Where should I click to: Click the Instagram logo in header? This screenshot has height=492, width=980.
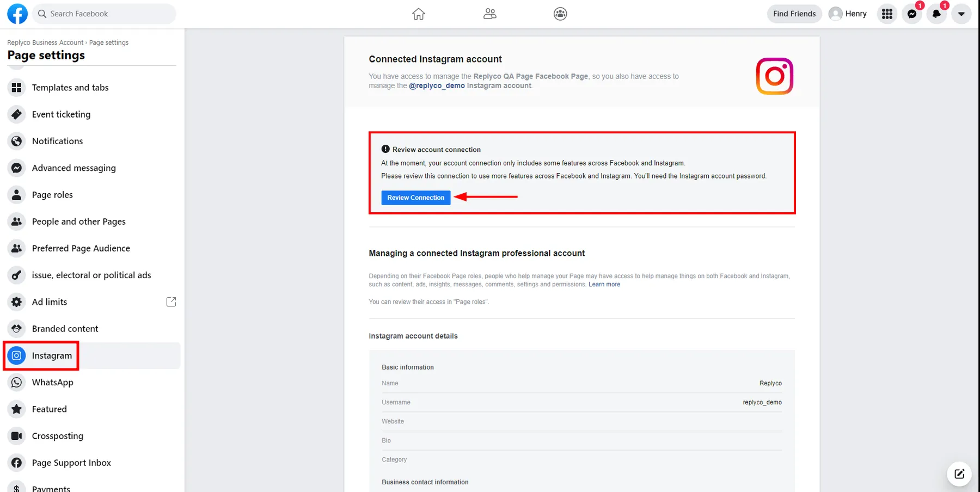[x=774, y=76]
